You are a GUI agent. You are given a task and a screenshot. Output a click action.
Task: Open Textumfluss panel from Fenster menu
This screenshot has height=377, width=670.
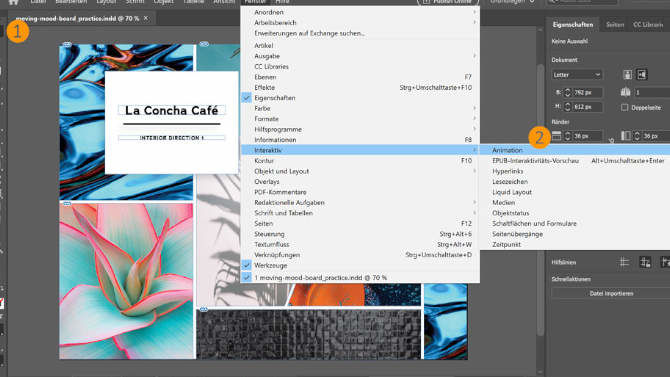(360, 244)
